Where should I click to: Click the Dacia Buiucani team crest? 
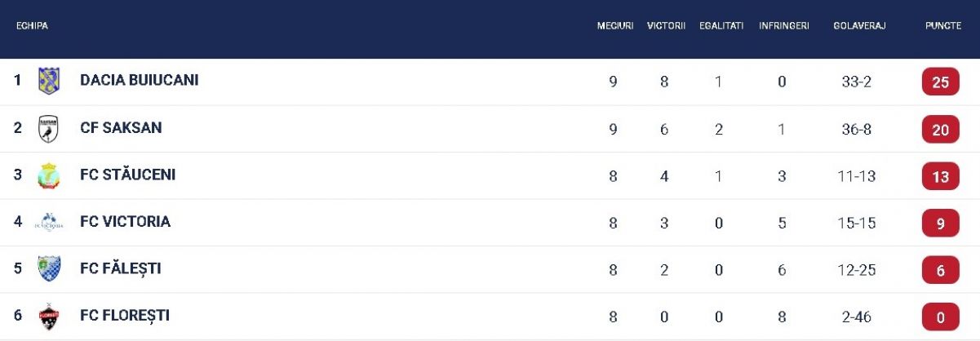tap(49, 81)
